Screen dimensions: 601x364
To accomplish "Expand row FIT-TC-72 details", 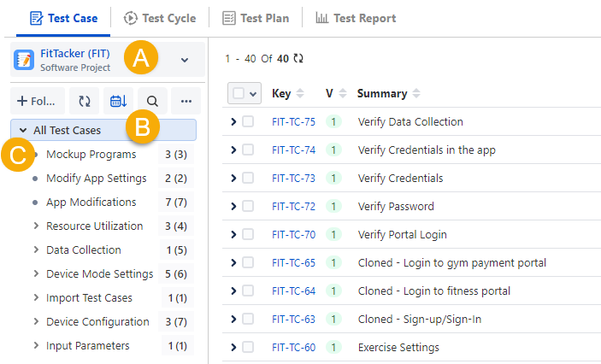I will click(233, 206).
